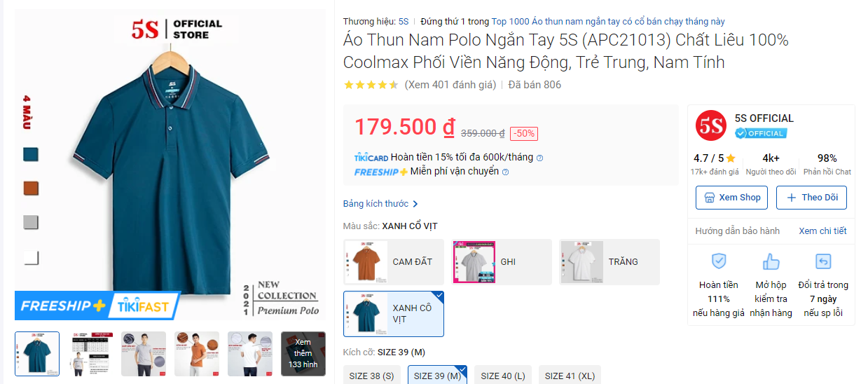
Task: Click the 5S OFFICIAL store logo
Action: coord(711,126)
